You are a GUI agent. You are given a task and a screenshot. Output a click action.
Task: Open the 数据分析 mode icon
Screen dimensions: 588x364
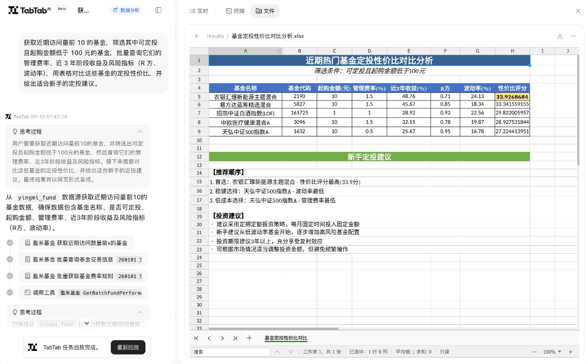tap(116, 10)
